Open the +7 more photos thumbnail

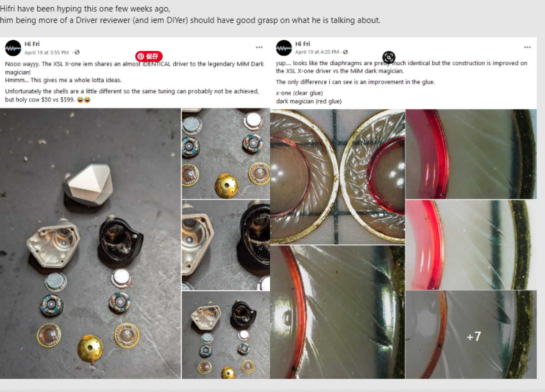(x=471, y=335)
